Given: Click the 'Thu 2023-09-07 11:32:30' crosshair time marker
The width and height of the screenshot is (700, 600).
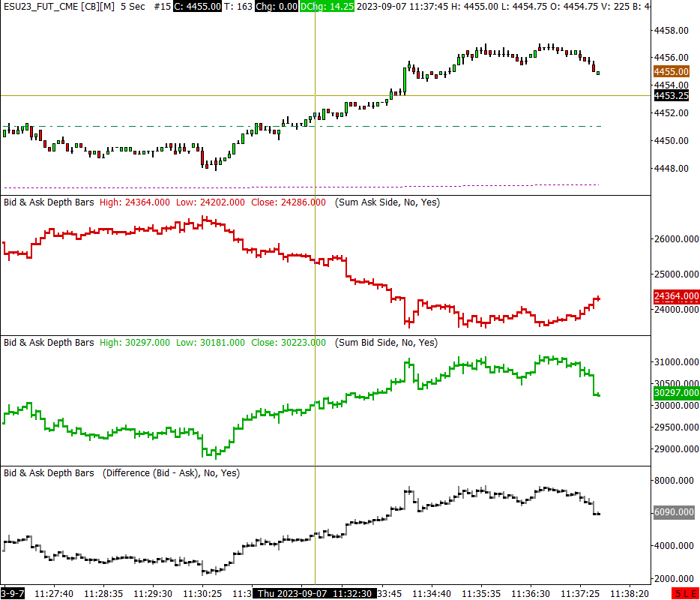Looking at the screenshot, I should [316, 594].
